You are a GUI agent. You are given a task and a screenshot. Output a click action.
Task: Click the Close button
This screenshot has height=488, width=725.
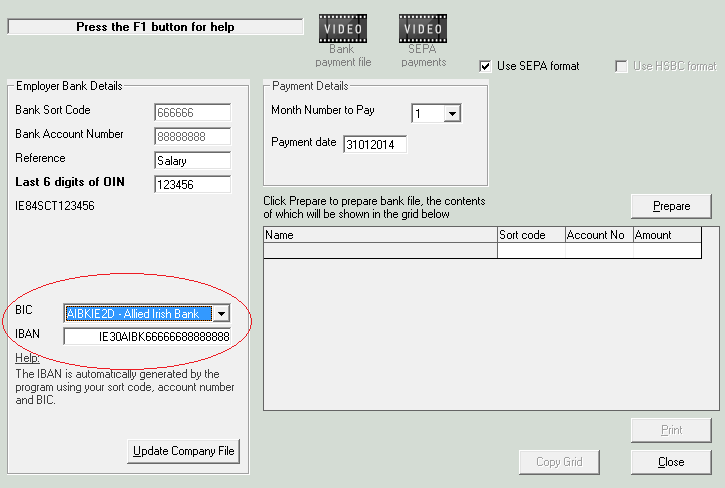click(x=671, y=462)
